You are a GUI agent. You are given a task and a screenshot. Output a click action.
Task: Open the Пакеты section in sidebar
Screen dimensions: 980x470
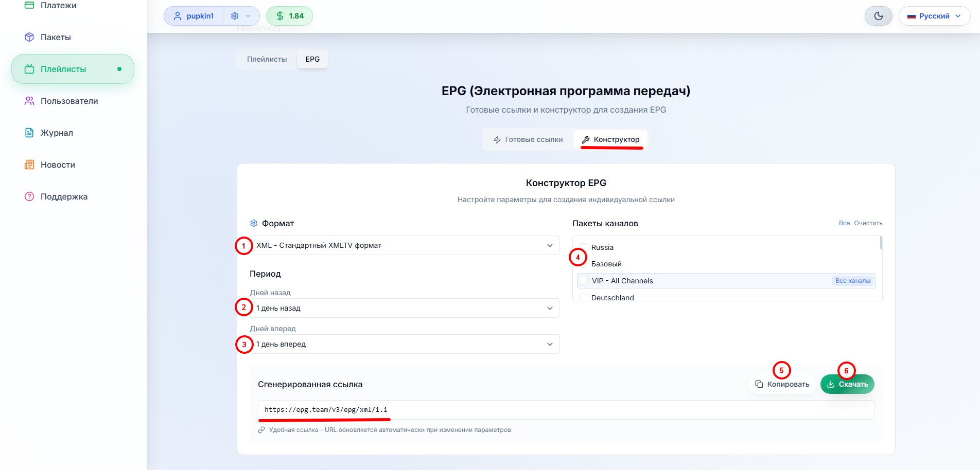tap(54, 37)
